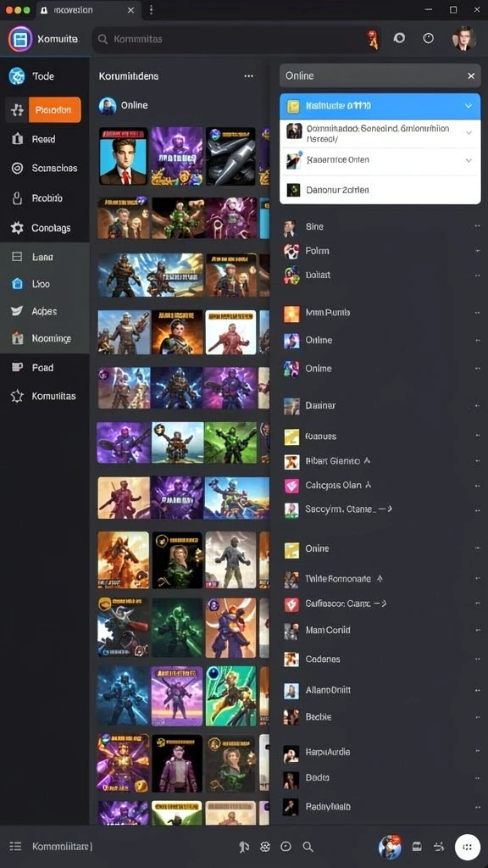Click the white round grid button

(x=468, y=847)
